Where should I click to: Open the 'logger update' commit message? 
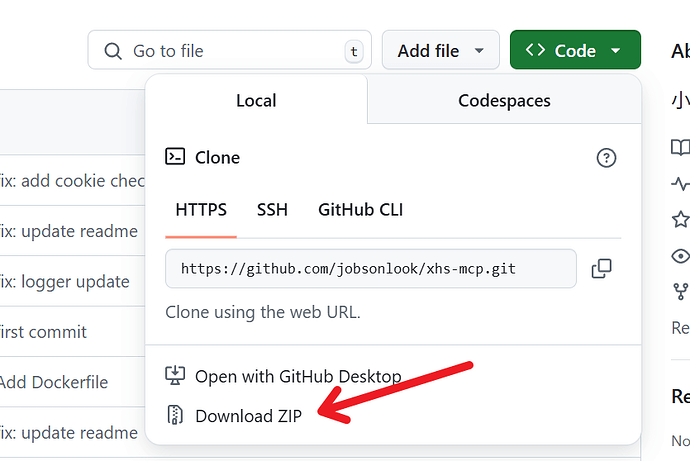64,282
